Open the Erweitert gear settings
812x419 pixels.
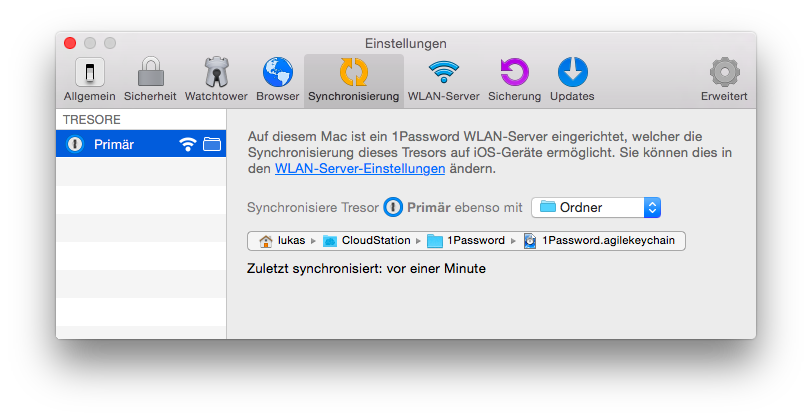724,79
